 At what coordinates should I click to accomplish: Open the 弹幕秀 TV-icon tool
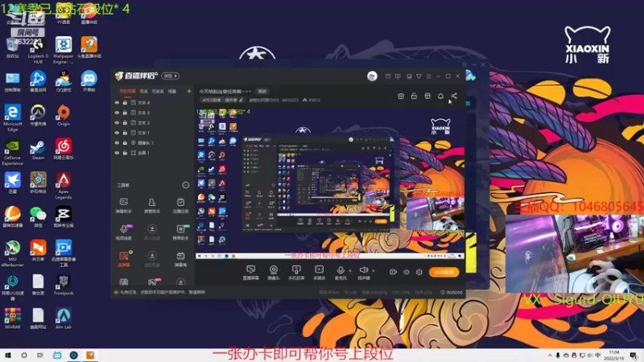point(180,259)
